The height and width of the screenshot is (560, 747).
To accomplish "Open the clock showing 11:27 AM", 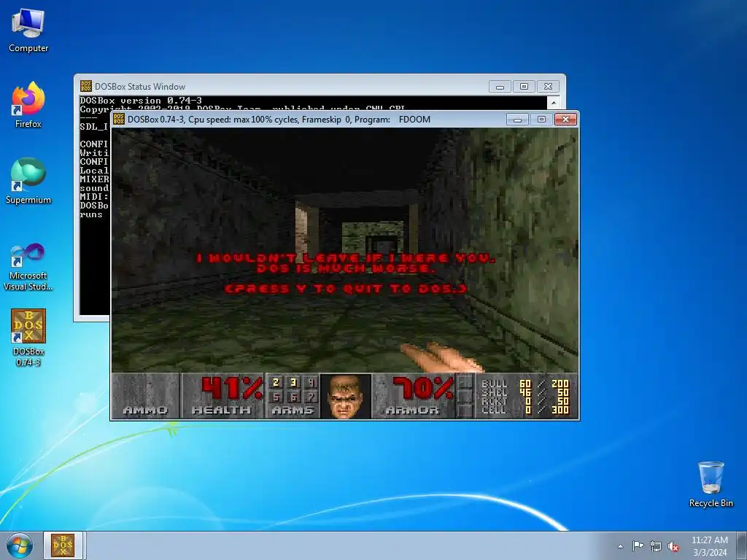I will [x=709, y=540].
